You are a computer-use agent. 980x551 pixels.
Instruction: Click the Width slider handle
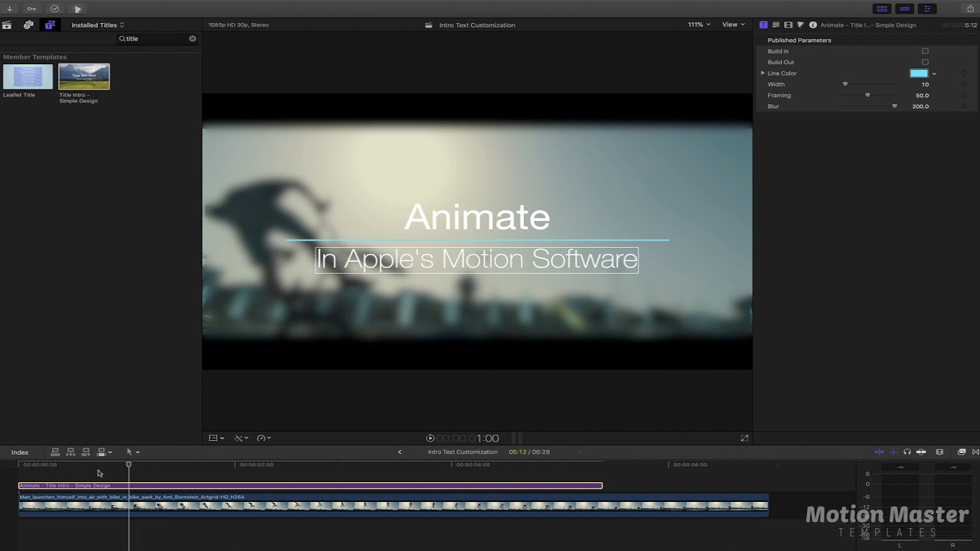point(845,84)
